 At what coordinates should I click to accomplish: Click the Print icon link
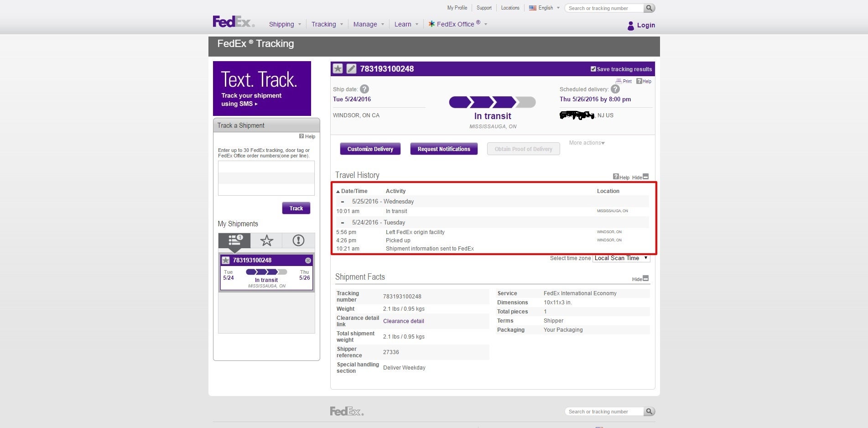pyautogui.click(x=624, y=81)
